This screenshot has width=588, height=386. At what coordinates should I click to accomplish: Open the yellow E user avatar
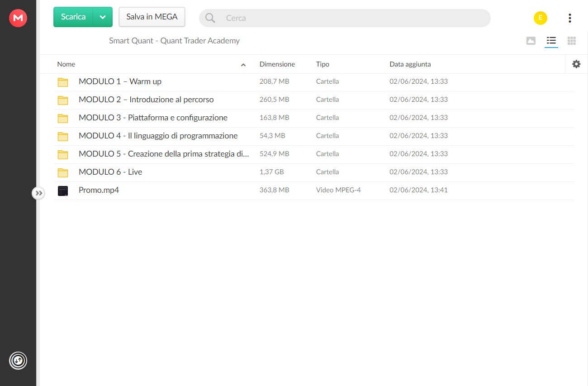tap(541, 18)
